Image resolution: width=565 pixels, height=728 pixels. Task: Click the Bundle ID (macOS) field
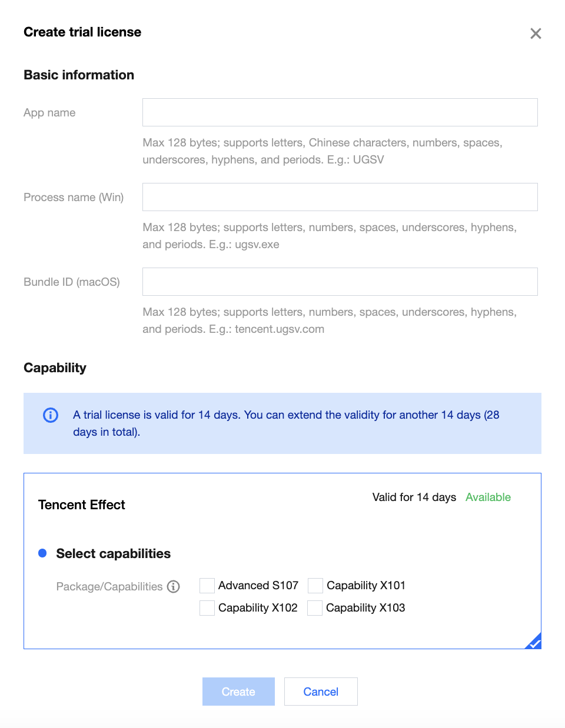(x=340, y=282)
